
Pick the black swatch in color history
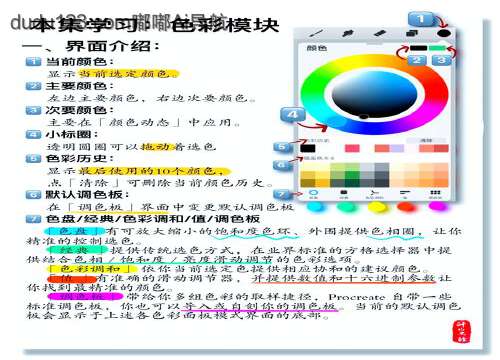(308, 148)
